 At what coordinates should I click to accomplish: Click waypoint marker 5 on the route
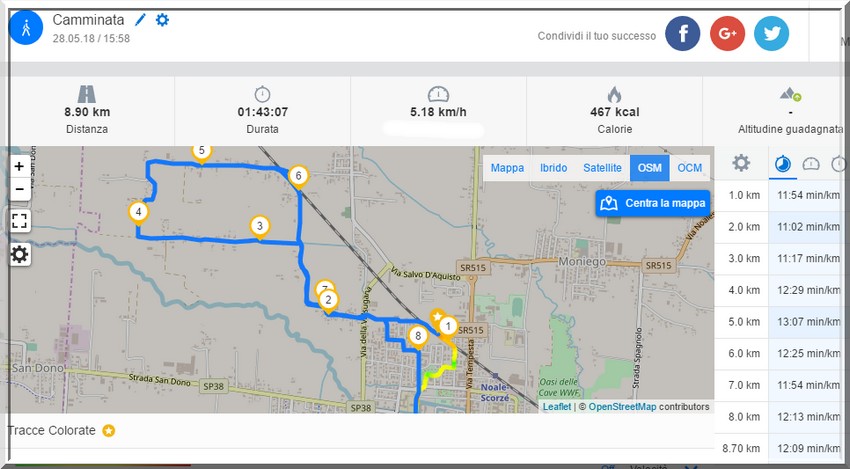[201, 152]
